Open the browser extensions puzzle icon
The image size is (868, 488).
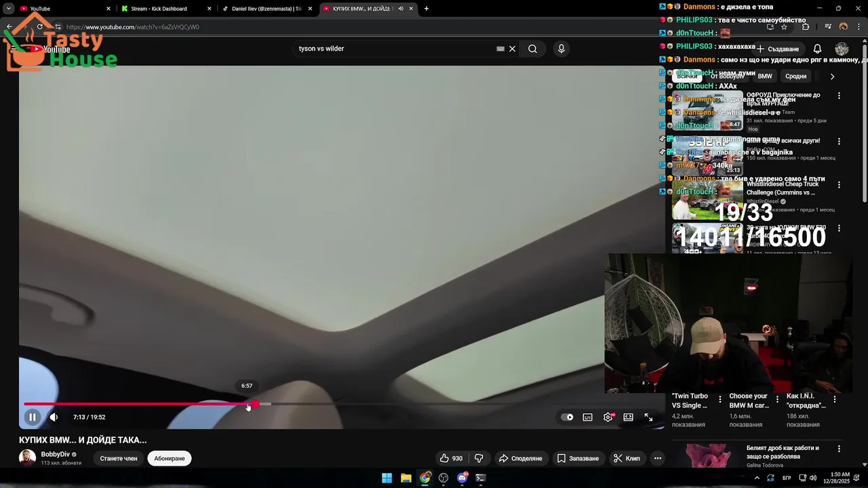point(806,27)
